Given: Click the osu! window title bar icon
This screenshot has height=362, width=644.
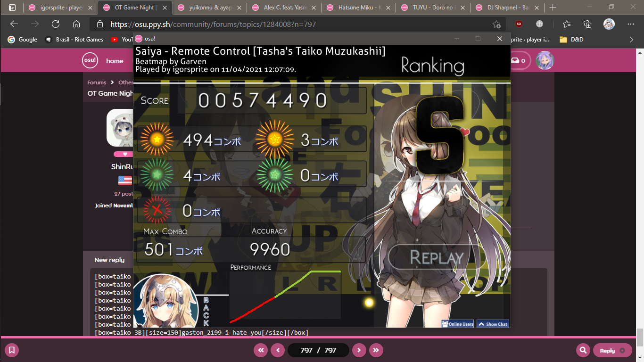Looking at the screenshot, I should [139, 39].
